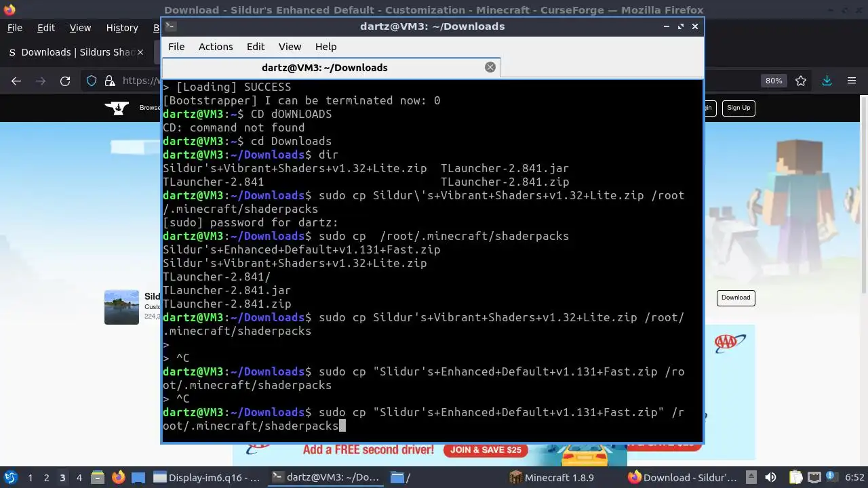Click show desktop icon in taskbar
Image resolution: width=868 pixels, height=488 pixels.
pyautogui.click(x=138, y=477)
